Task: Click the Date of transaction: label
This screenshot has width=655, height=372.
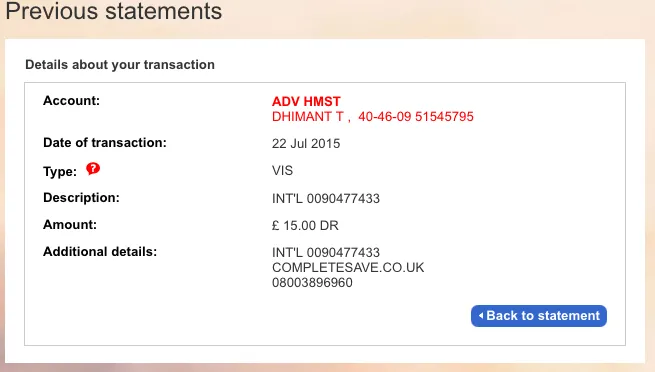Action: click(x=105, y=143)
